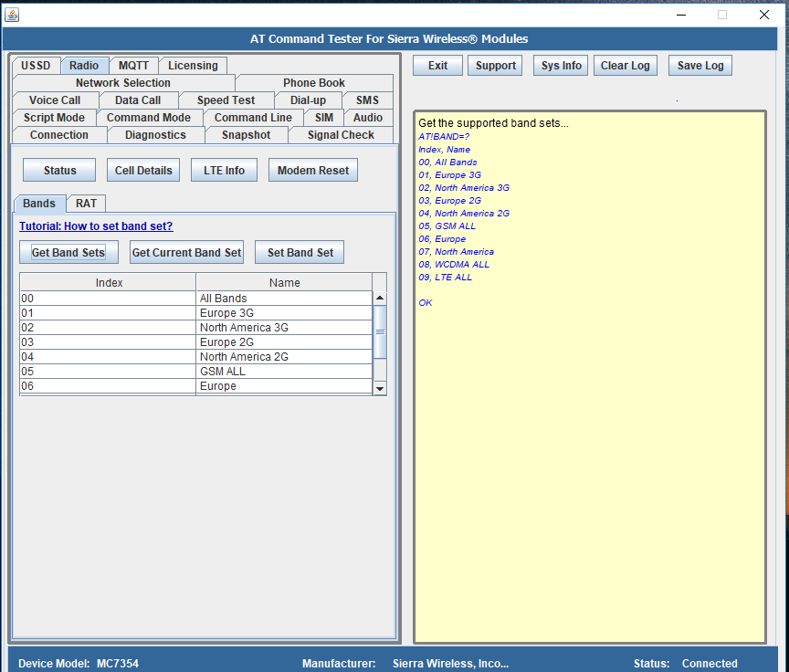Viewport: 789px width, 672px height.
Task: Select the North America 3G table row
Action: click(196, 328)
